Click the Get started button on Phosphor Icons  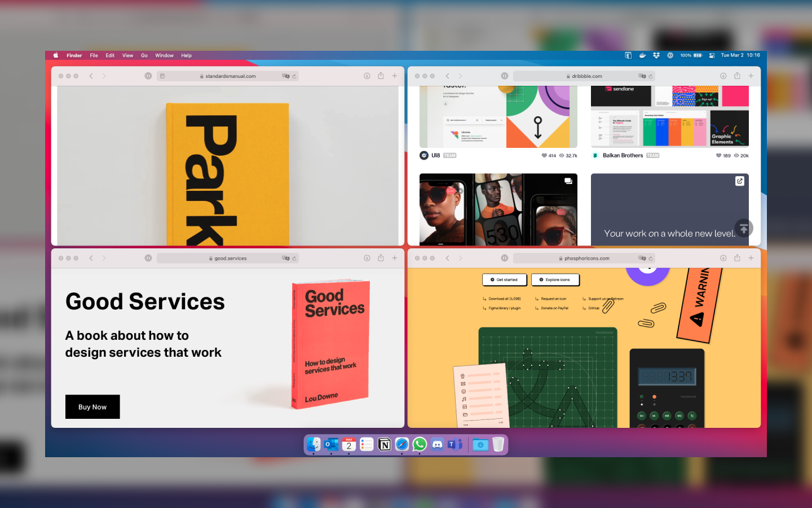504,279
